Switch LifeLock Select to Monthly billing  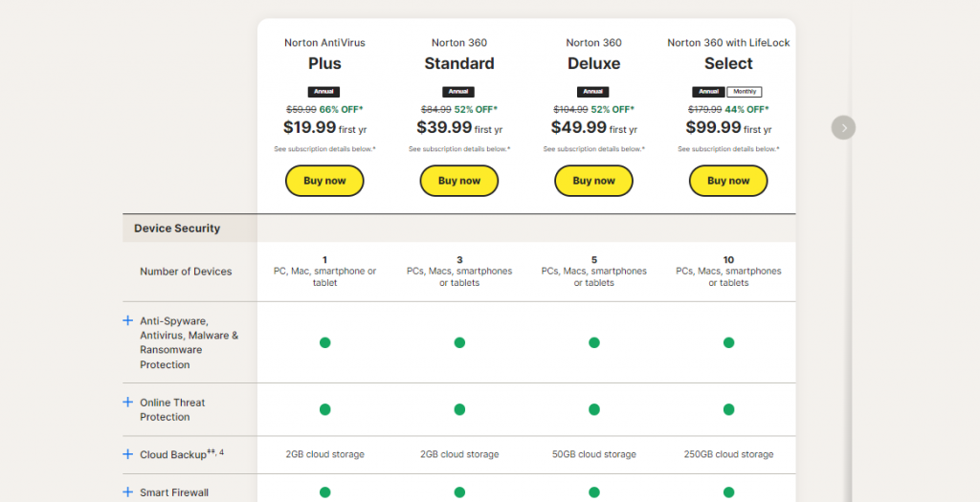(745, 92)
